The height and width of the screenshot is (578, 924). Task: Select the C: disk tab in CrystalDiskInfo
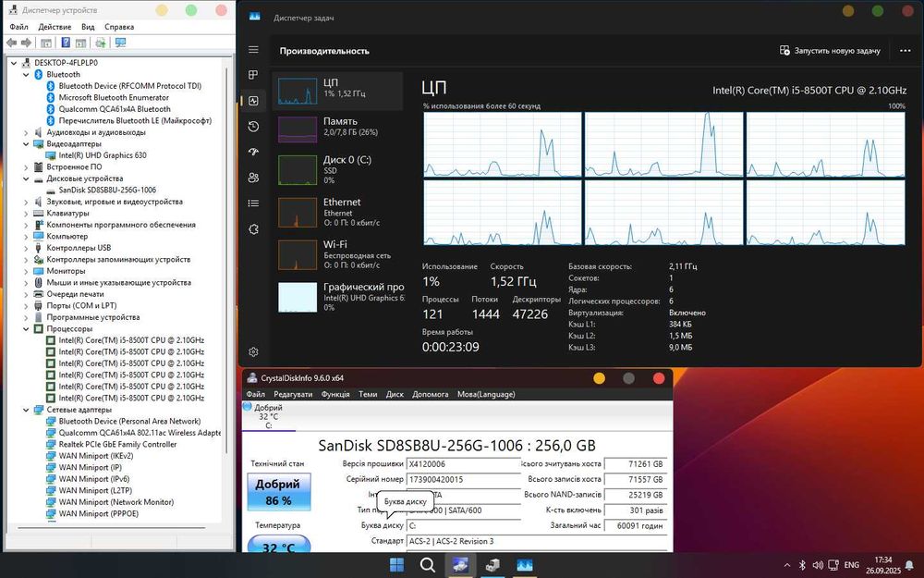[269, 416]
